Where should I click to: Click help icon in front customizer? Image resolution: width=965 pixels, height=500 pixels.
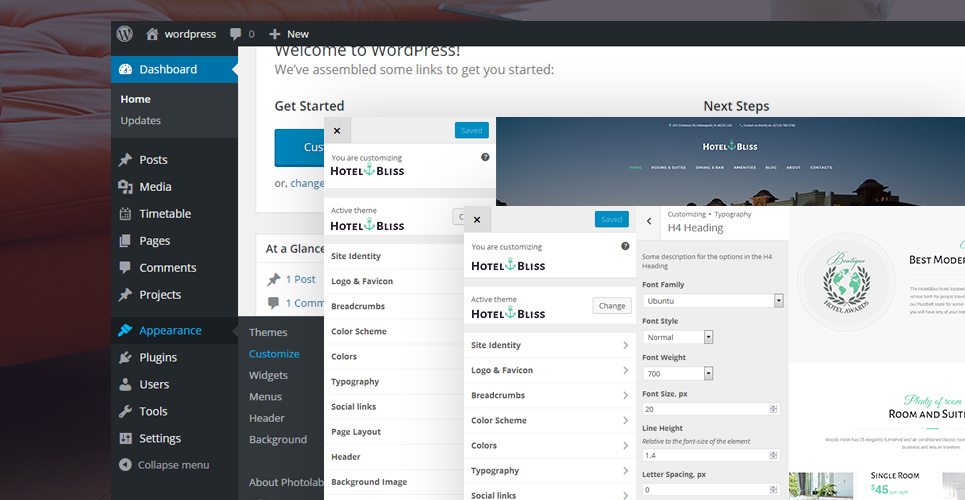pyautogui.click(x=625, y=246)
